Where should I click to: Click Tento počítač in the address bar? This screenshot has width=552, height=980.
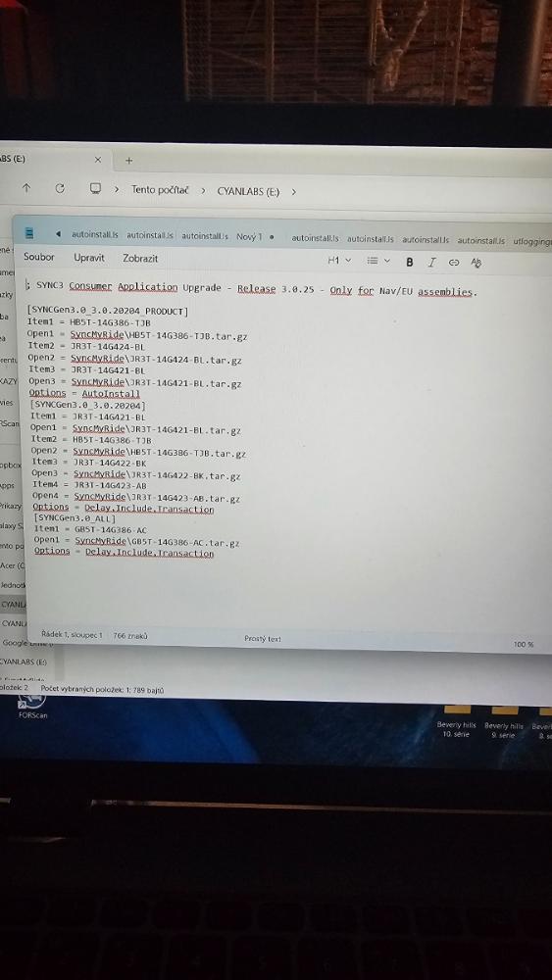pos(160,190)
